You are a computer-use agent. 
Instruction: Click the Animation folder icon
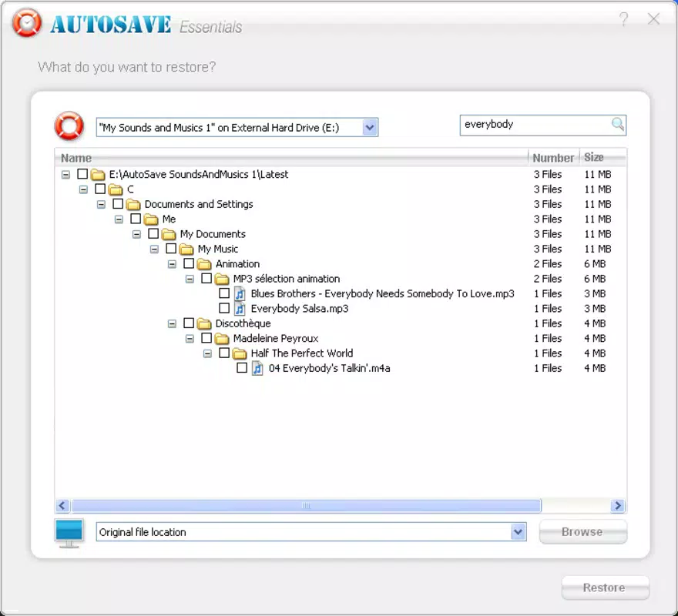click(204, 264)
